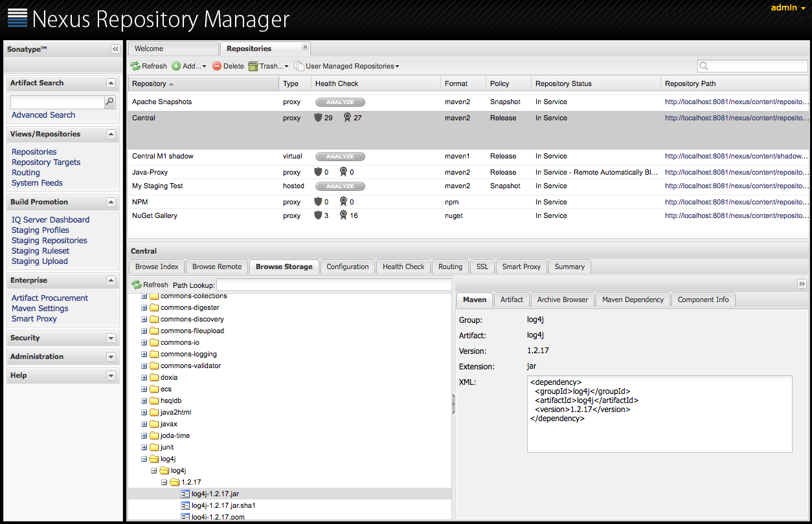Open Repository Targets link
Image resolution: width=812 pixels, height=524 pixels.
[46, 162]
